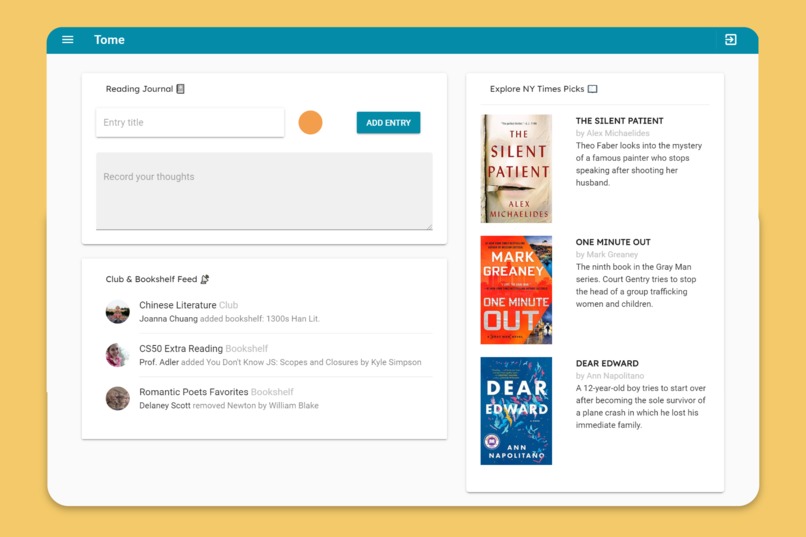The width and height of the screenshot is (806, 537).
Task: Click the Club & Bookshelf Feed notification icon
Action: [205, 279]
